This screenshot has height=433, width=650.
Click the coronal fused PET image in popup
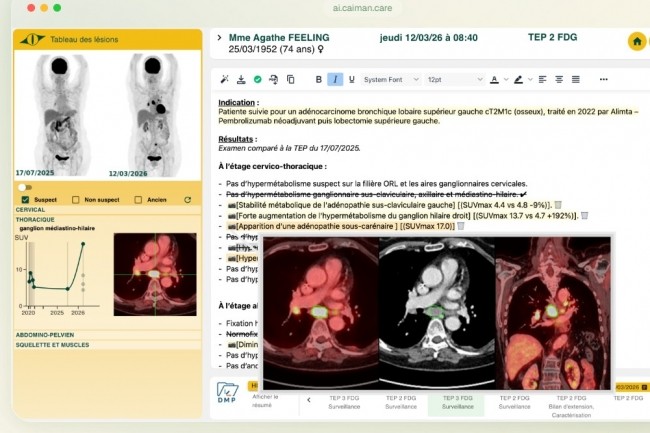(553, 313)
